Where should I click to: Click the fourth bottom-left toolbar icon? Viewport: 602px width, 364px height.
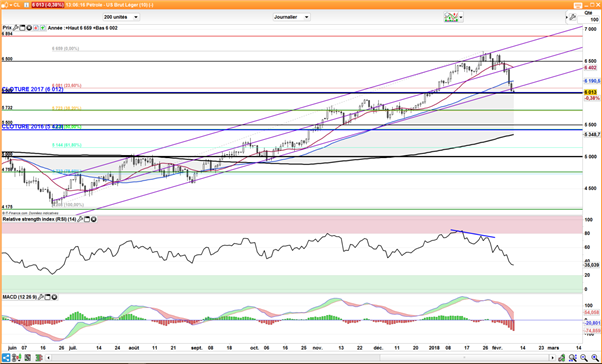[x=39, y=357]
